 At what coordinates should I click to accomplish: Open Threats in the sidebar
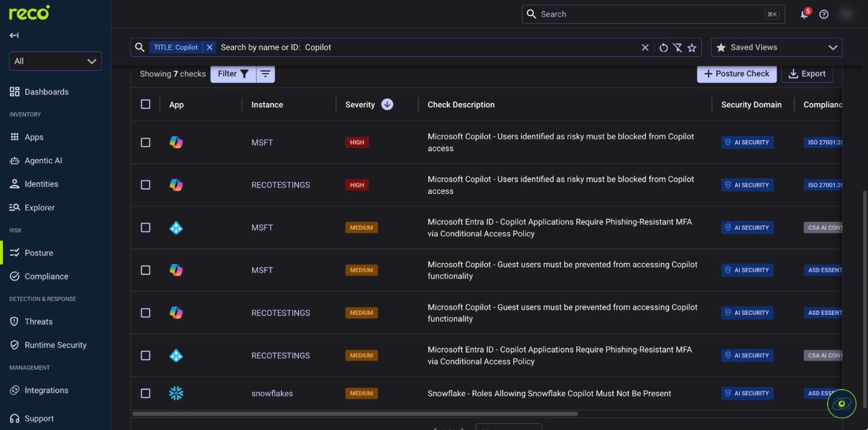coord(39,322)
